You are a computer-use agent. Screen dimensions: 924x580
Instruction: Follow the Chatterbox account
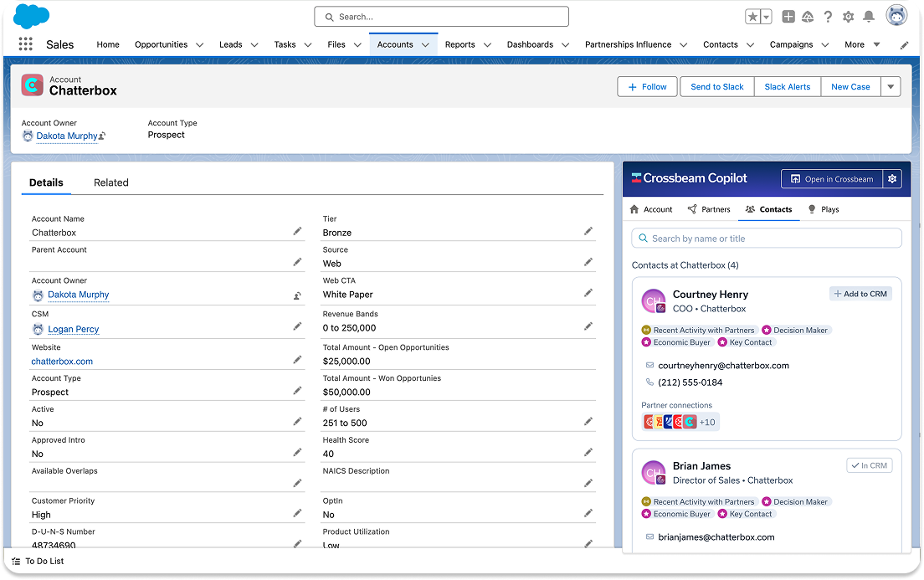click(648, 87)
